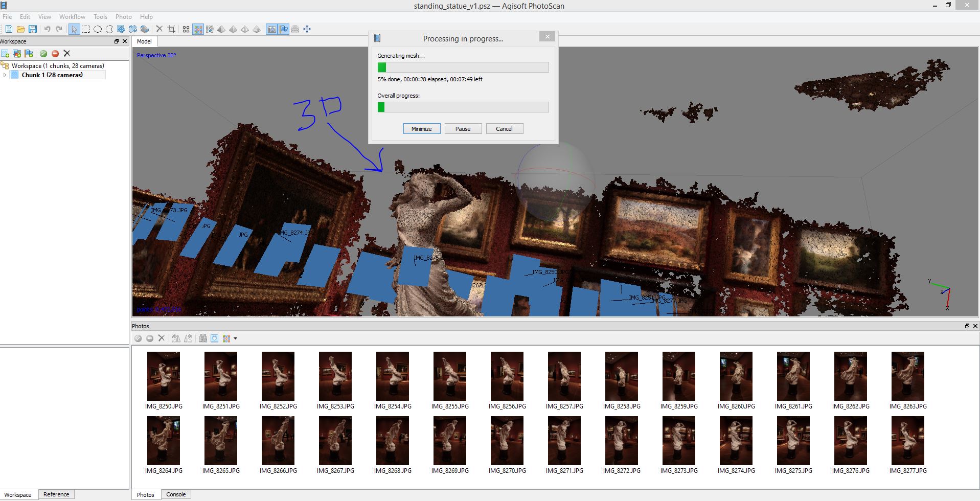Click the Crop Selection icon
Screen dimensions: 980x501
(171, 29)
